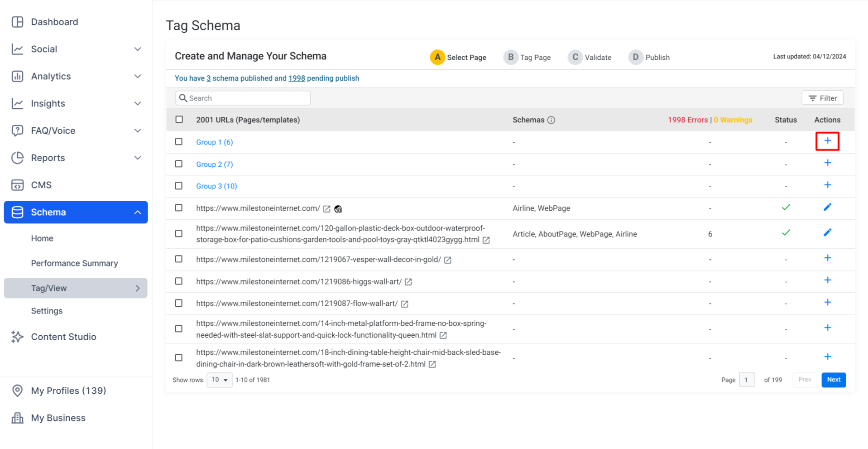Screen dimensions: 868x449
Task: Click the My Profiles location pin icon
Action: (x=17, y=391)
